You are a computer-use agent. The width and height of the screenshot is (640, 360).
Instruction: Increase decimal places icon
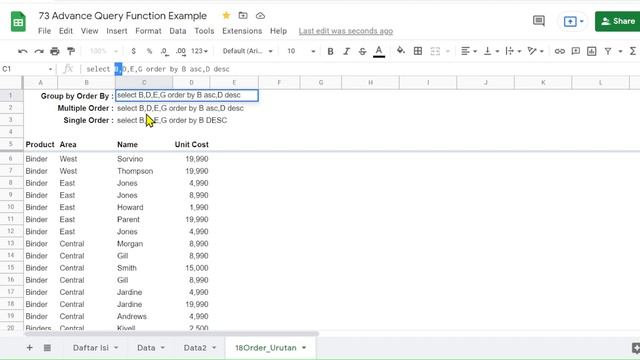click(x=181, y=51)
